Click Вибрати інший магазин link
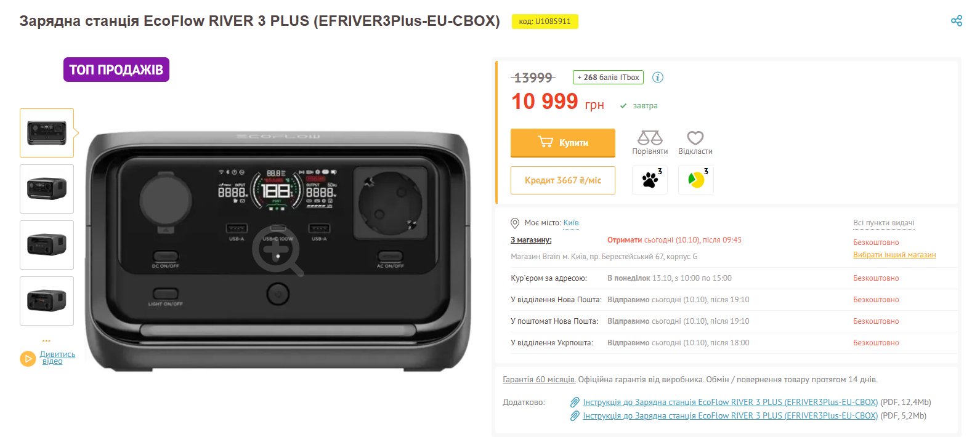 (894, 255)
